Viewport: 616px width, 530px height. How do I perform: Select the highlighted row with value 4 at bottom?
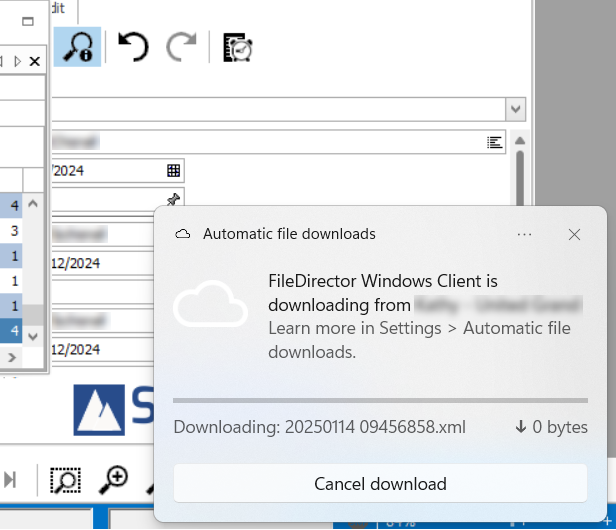coord(11,331)
